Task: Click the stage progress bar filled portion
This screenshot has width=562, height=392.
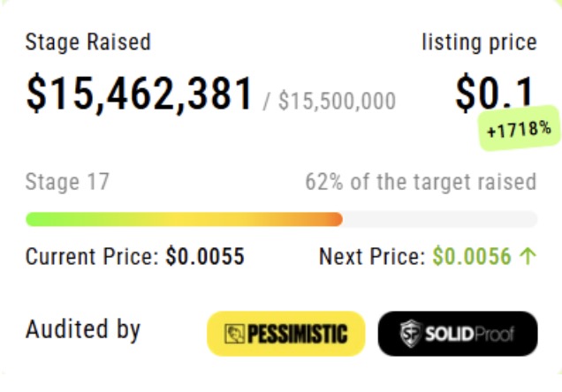Action: pos(184,219)
